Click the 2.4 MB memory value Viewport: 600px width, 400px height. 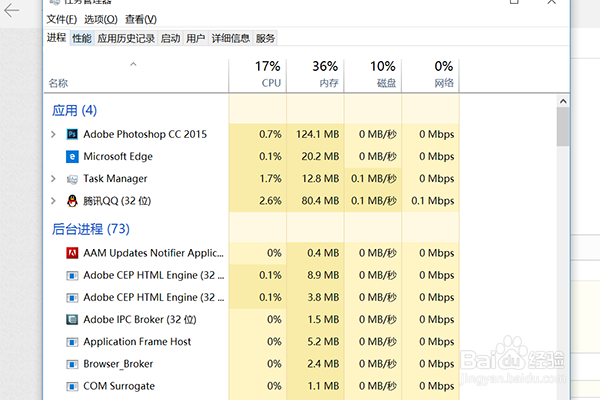[x=323, y=364]
